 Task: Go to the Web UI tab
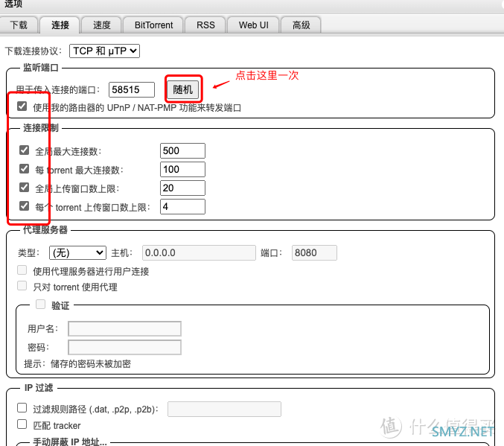(x=253, y=25)
